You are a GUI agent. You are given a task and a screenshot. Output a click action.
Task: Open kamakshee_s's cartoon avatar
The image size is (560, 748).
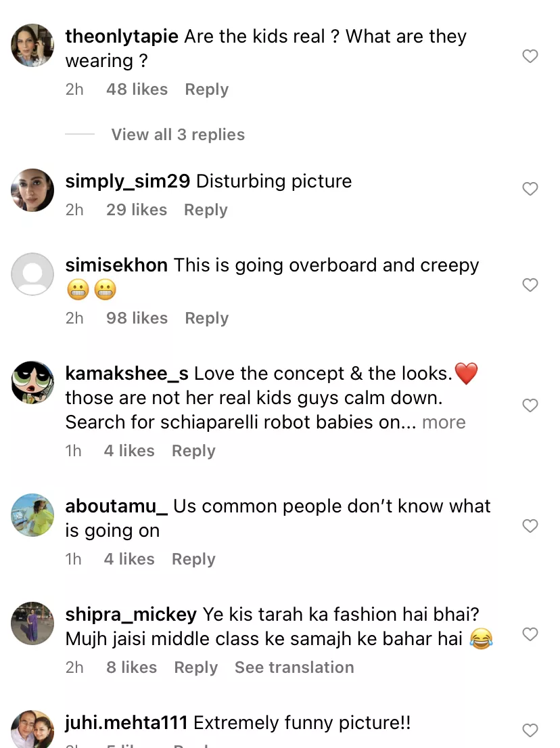coord(32,383)
